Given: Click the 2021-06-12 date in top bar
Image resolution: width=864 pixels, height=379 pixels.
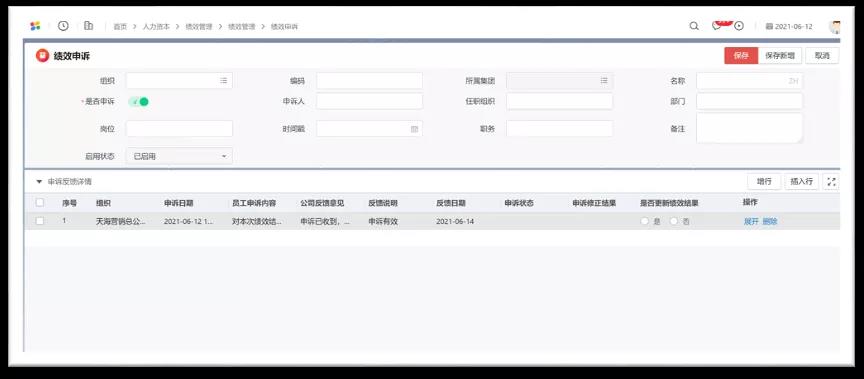Looking at the screenshot, I should [x=793, y=26].
